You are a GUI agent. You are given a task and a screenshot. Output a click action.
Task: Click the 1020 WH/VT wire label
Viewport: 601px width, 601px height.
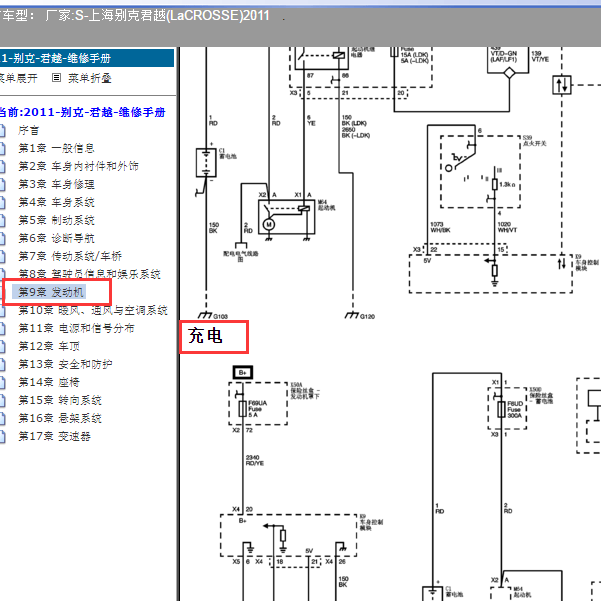[507, 227]
